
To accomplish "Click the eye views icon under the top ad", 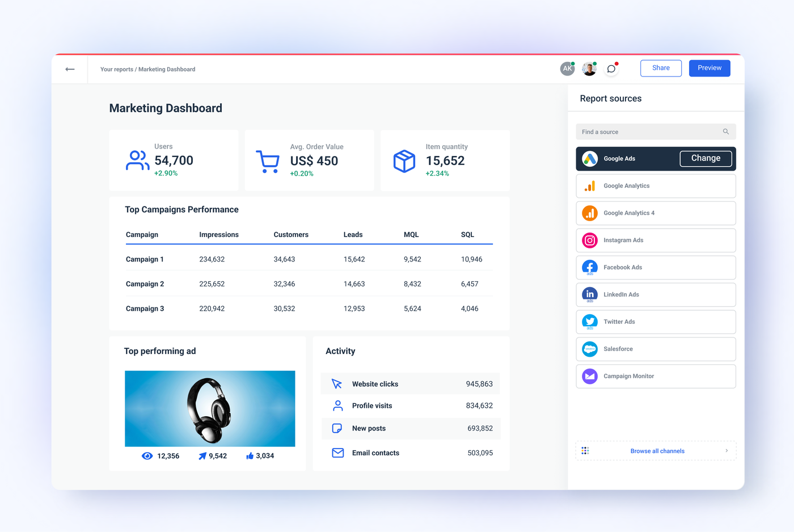I will tap(147, 455).
